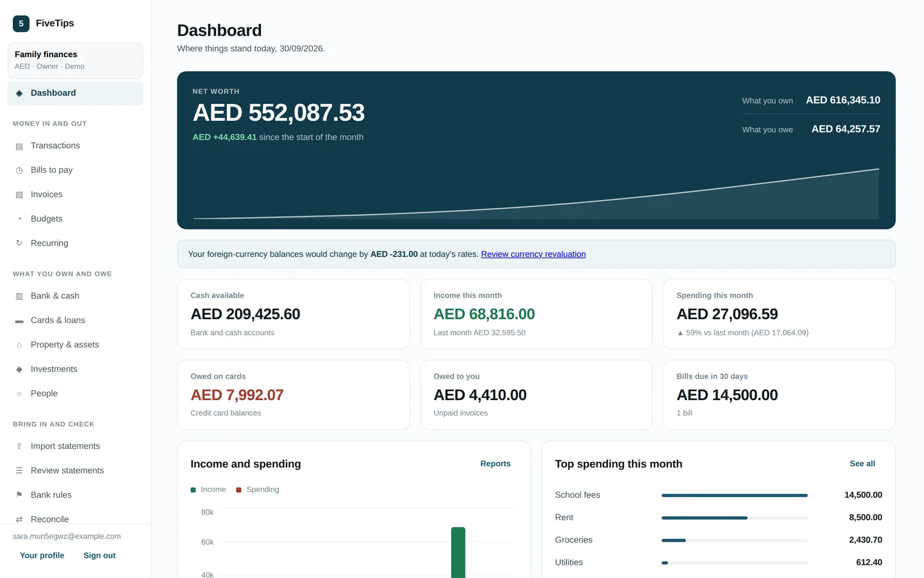
Task: Select Bills to pay menu item
Action: 75,170
